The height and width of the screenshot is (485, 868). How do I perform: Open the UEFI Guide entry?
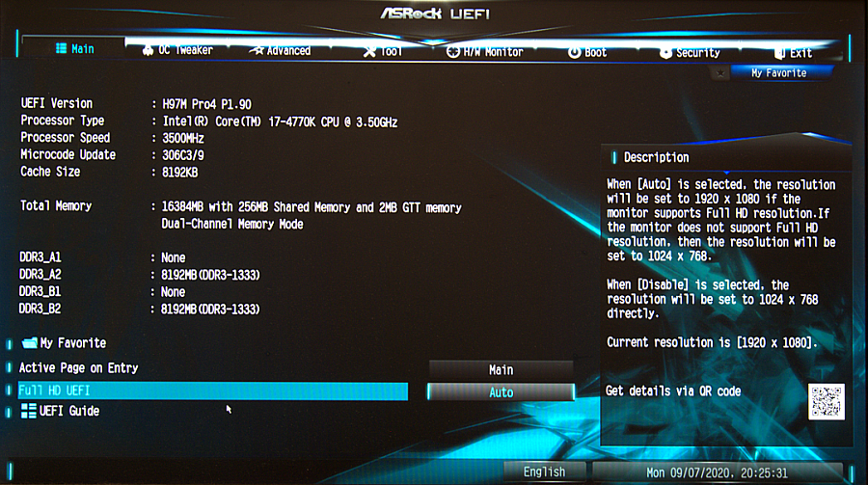point(61,411)
